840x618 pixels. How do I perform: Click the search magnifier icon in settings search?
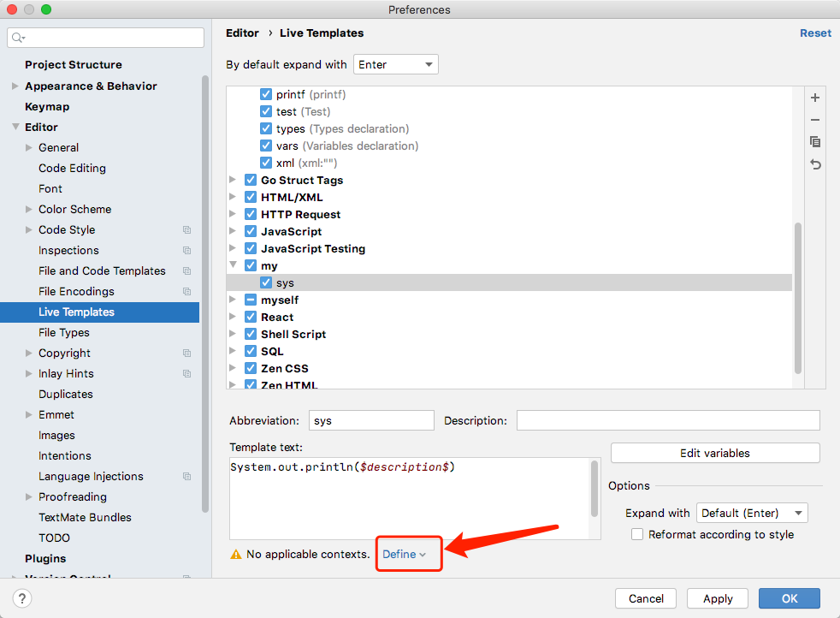click(18, 38)
